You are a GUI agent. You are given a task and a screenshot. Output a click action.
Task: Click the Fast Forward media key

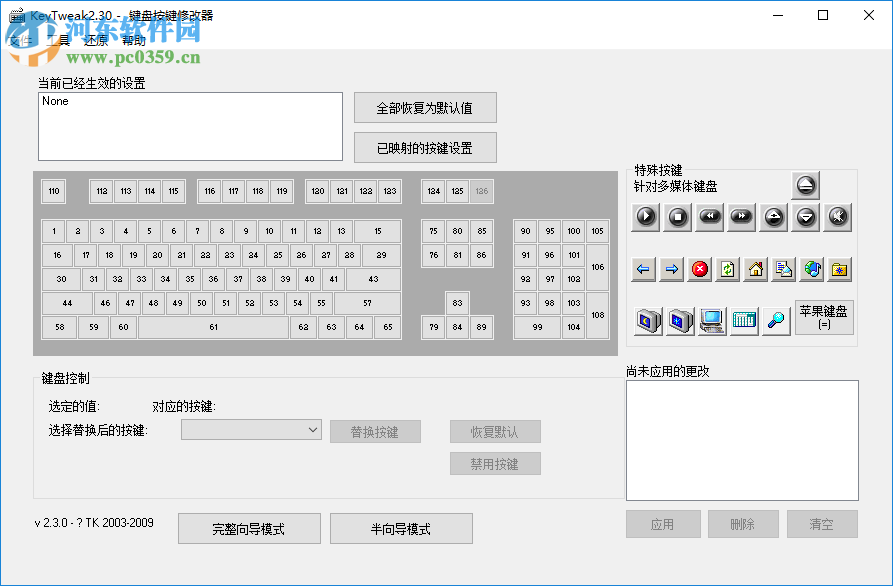(741, 217)
